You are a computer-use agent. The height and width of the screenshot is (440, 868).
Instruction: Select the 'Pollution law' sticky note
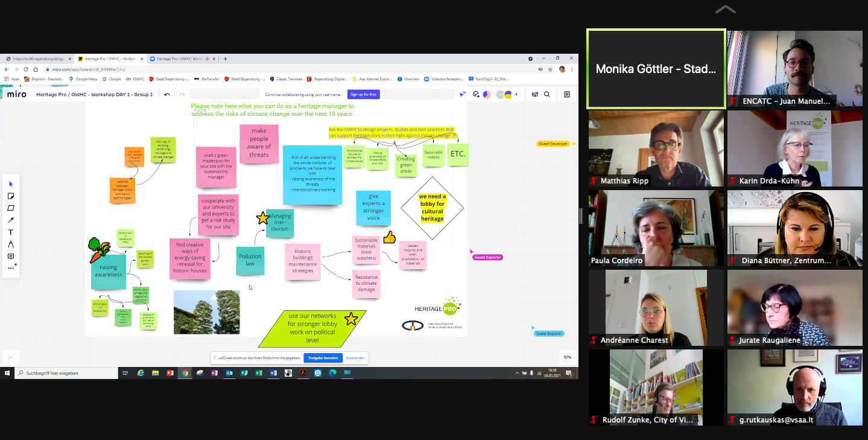[250, 261]
